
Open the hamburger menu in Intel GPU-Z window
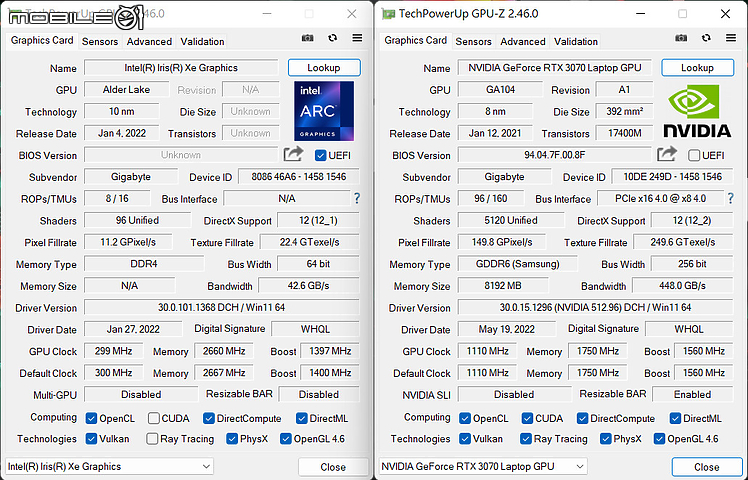357,38
